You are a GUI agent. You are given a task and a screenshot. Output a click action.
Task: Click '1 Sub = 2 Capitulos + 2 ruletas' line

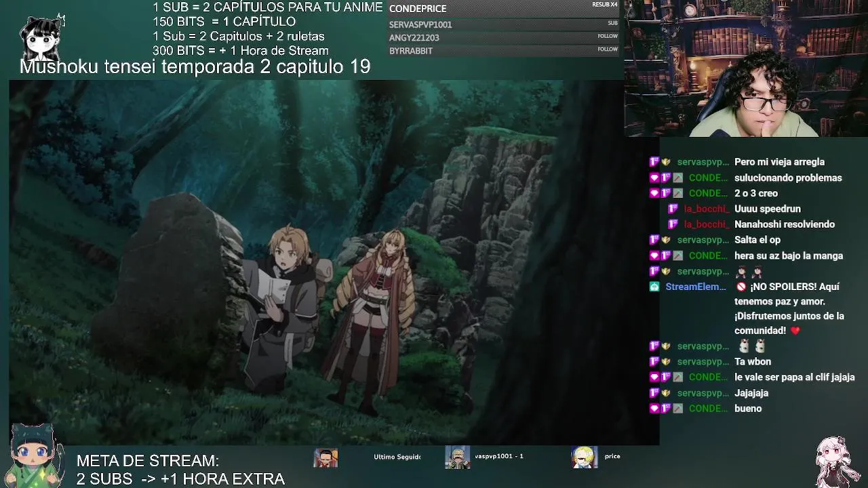click(x=239, y=37)
